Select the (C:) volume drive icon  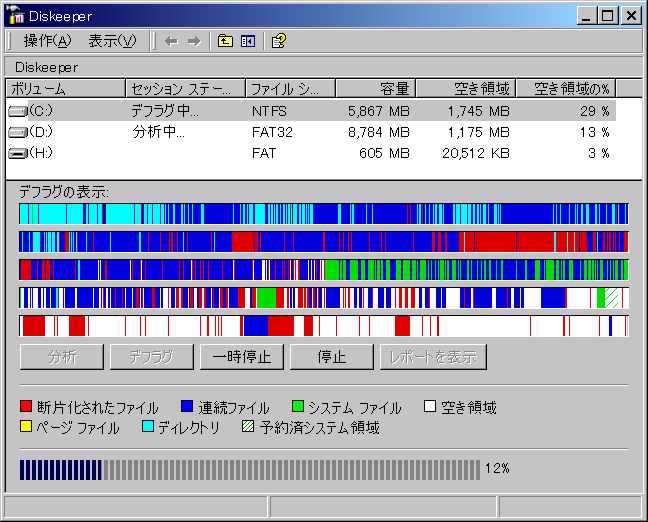click(17, 111)
